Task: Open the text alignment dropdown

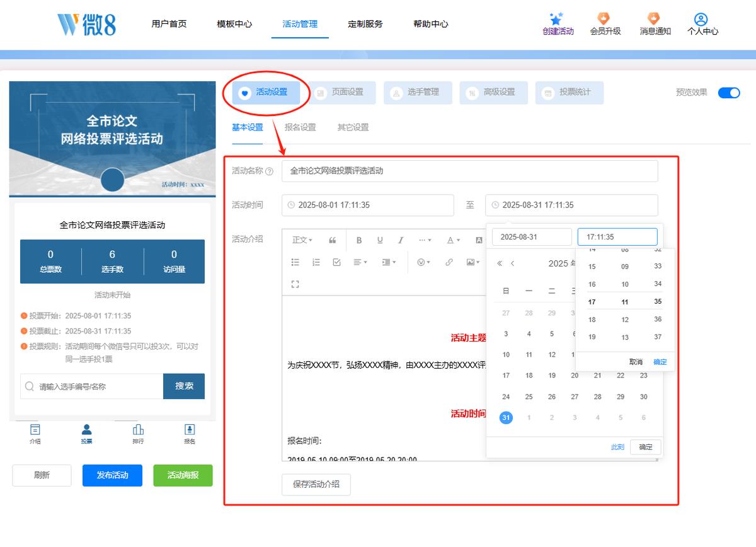Action: pos(359,262)
